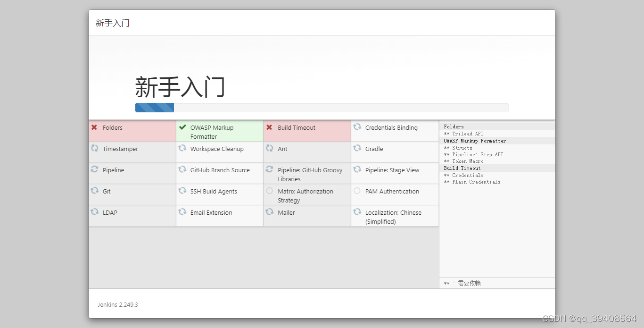Click the 新手入门 title in the dialog header
The height and width of the screenshot is (328, 644).
[112, 23]
